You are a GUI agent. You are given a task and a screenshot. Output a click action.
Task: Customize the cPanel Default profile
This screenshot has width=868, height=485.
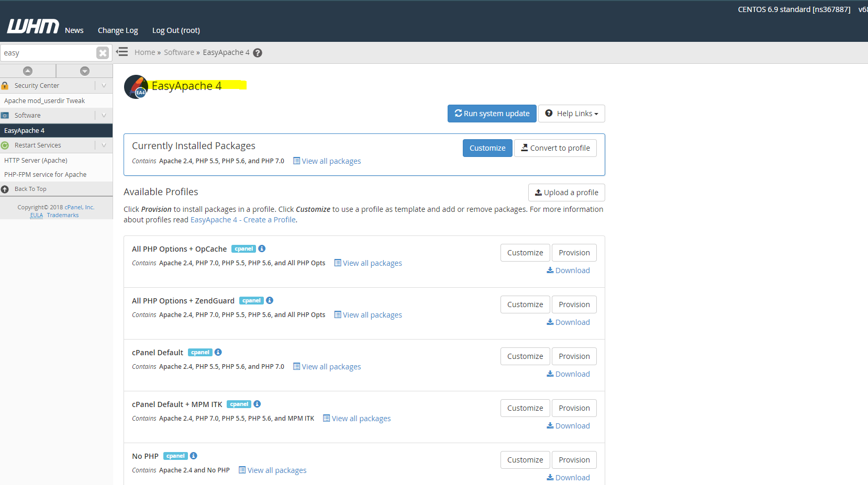pos(525,356)
